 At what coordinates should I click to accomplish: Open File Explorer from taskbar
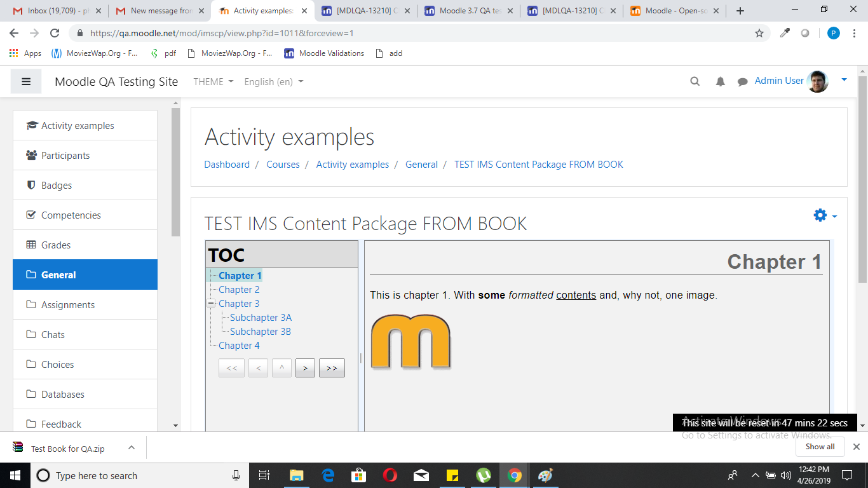(x=297, y=475)
